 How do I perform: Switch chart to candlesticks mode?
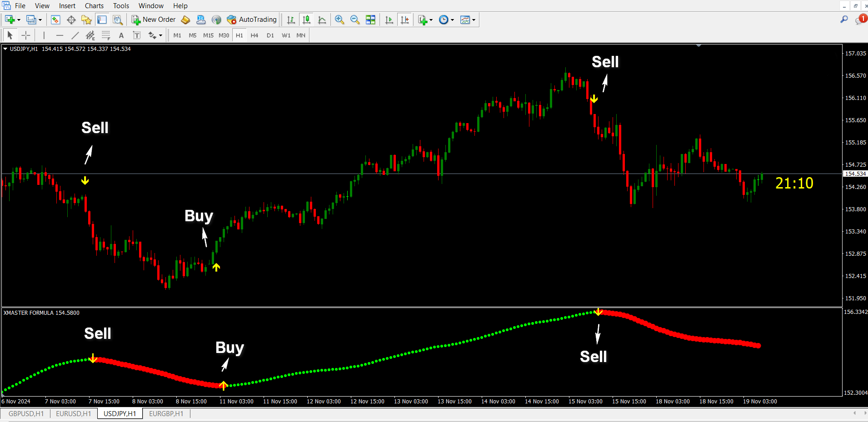(307, 20)
